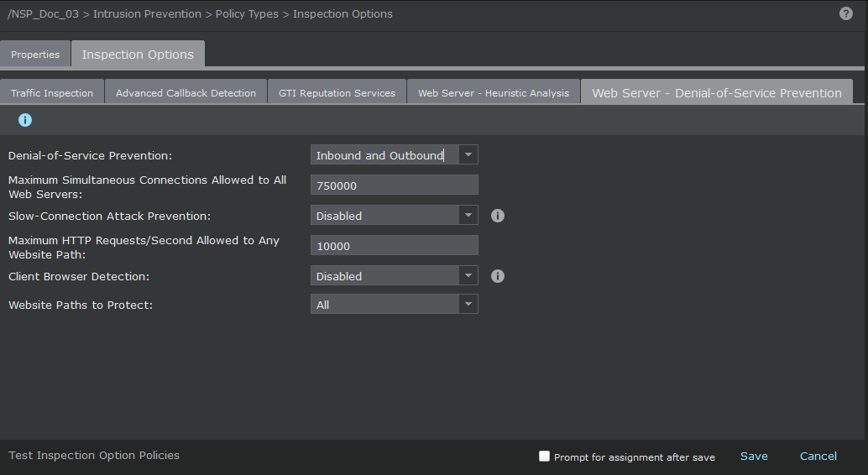Click Maximum HTTP Requests/Second field 10000

395,245
